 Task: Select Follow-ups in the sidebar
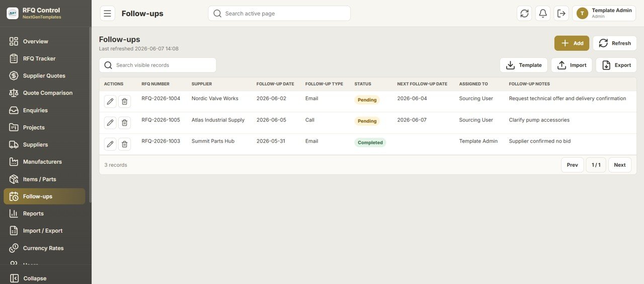[44, 196]
